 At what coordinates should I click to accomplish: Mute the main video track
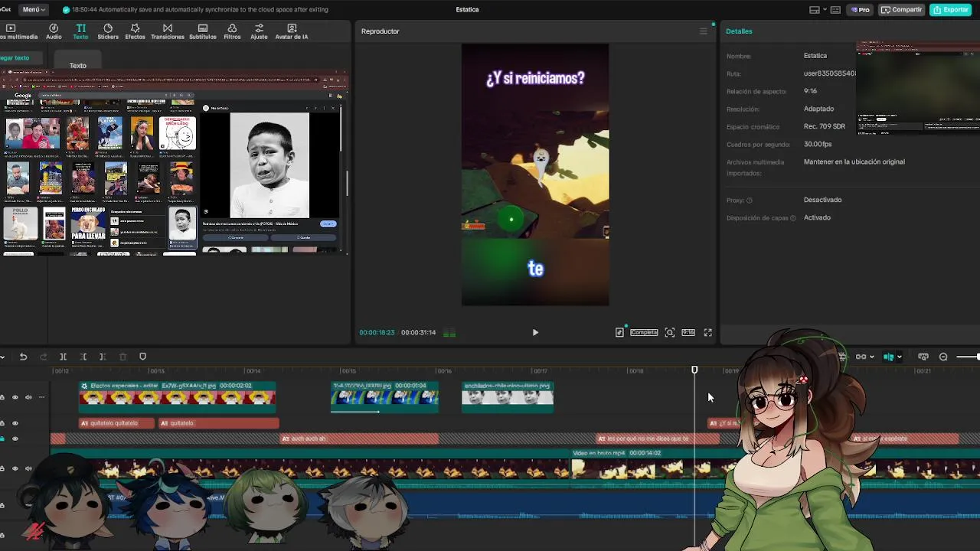(28, 468)
